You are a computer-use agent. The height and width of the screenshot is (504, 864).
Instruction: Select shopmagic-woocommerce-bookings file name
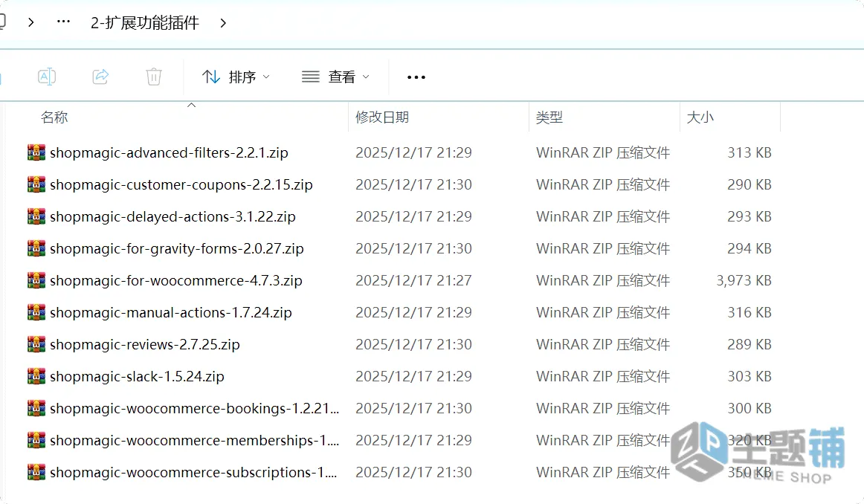[x=195, y=408]
